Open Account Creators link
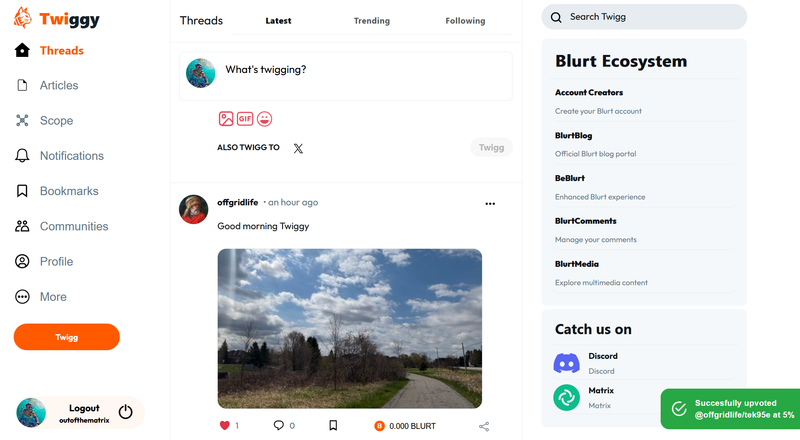 click(x=589, y=92)
